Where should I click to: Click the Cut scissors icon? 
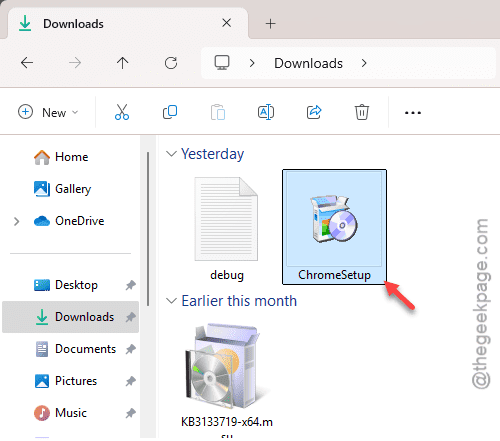pos(122,112)
